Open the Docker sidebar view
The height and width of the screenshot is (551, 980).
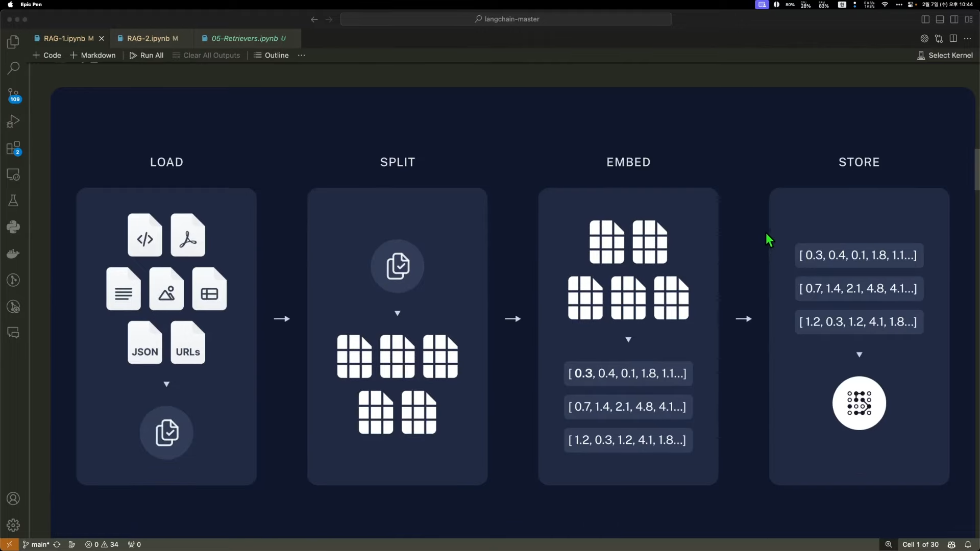(x=13, y=254)
